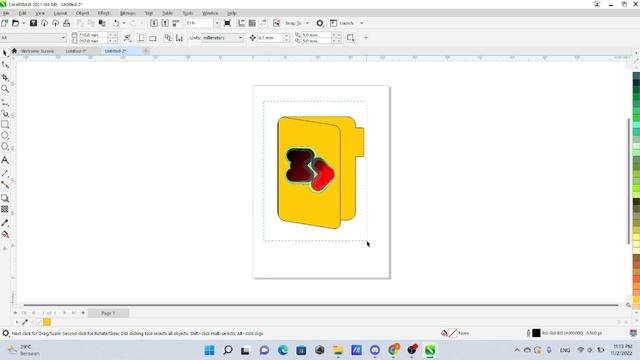This screenshot has height=360, width=640.
Task: Click the Undo icon
Action: click(116, 23)
